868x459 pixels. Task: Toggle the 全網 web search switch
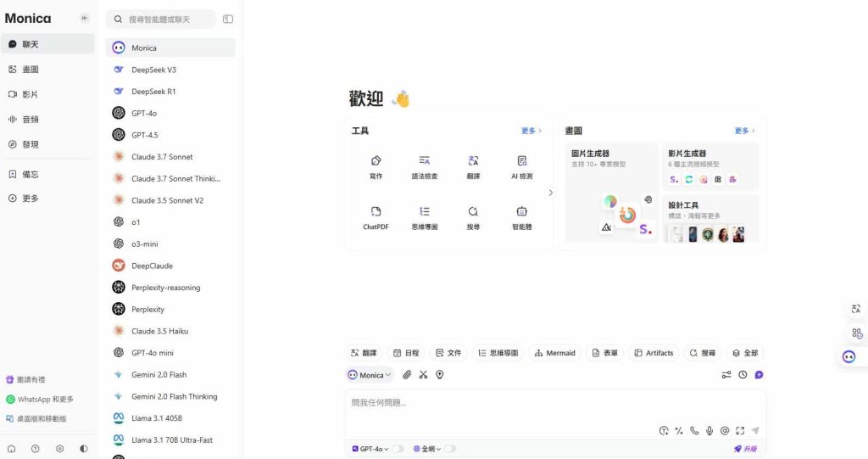pos(449,449)
